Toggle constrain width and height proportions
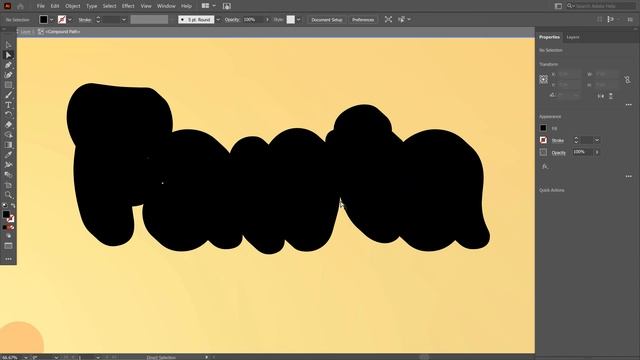The height and width of the screenshot is (360, 640). tap(627, 80)
